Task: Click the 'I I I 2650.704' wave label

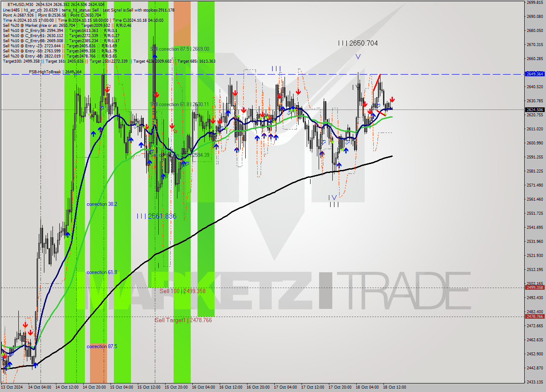Action: point(357,43)
